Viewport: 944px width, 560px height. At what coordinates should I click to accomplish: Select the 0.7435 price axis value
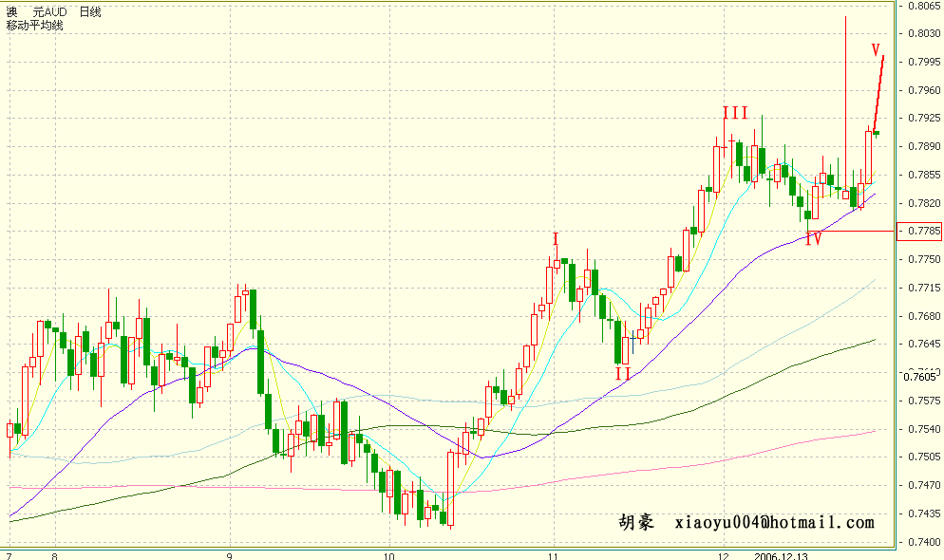pos(924,513)
